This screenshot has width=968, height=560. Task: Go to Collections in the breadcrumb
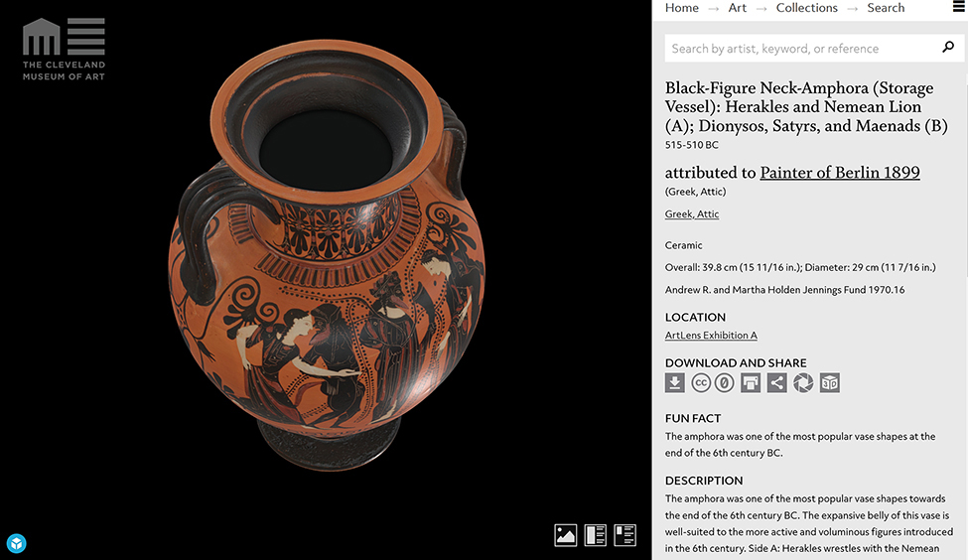pyautogui.click(x=806, y=8)
